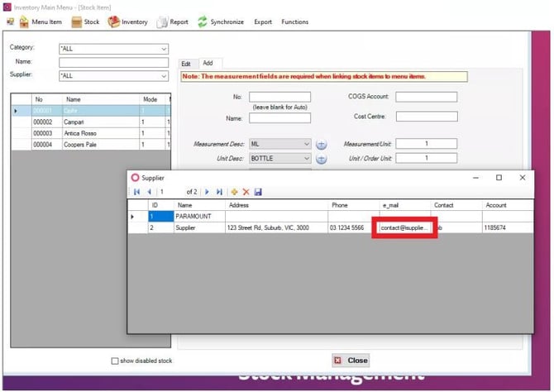Go to next supplier record arrow
This screenshot has width=554, height=392.
click(207, 192)
